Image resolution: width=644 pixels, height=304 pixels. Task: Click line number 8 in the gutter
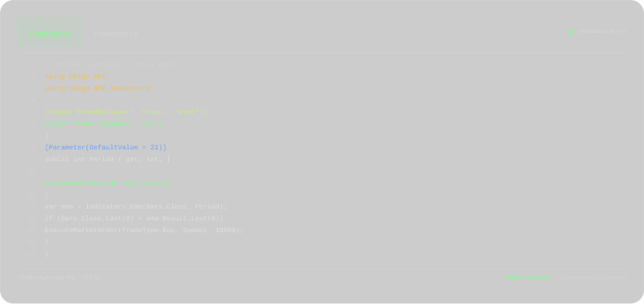[x=32, y=147]
